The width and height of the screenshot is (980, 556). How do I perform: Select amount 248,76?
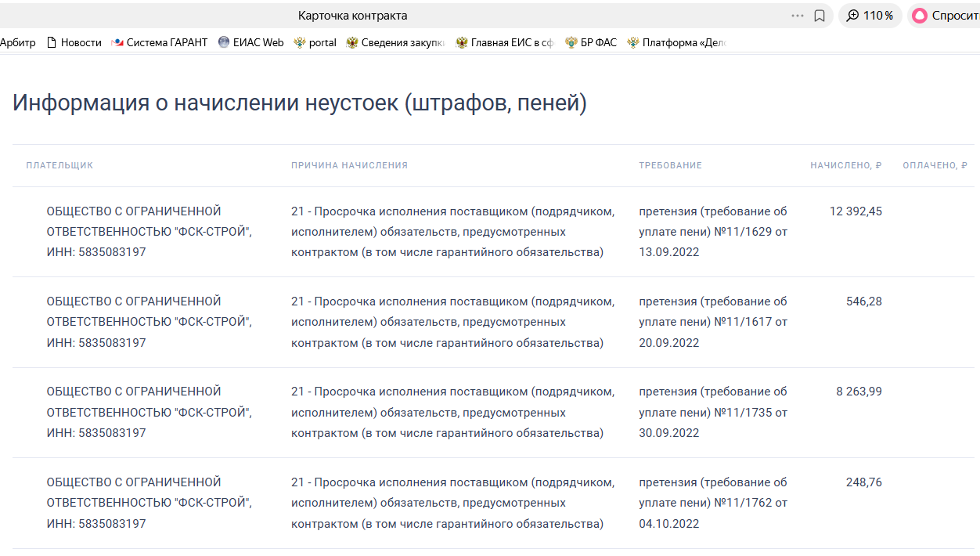(864, 482)
